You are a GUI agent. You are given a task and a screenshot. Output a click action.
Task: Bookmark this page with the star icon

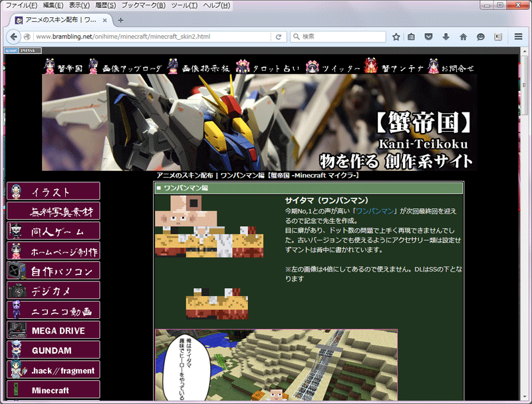(x=396, y=37)
